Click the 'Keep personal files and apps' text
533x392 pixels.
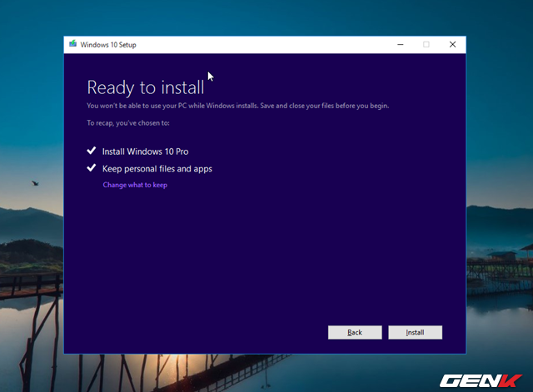157,169
